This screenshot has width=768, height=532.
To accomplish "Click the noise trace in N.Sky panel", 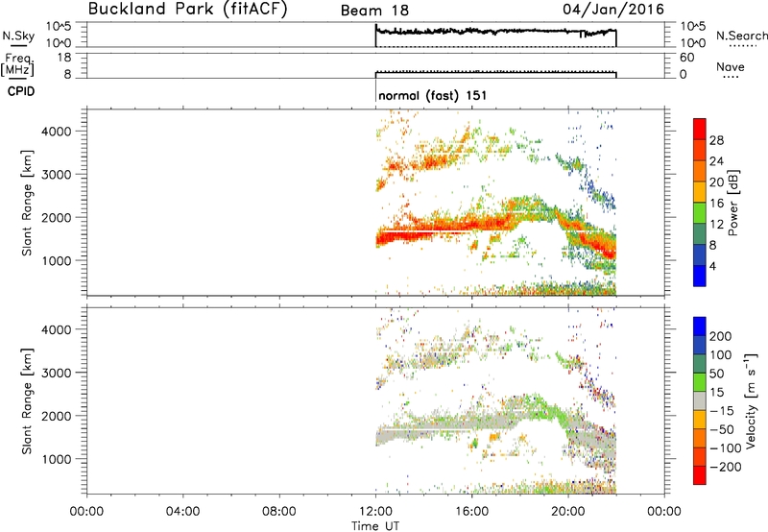I will 495,32.
